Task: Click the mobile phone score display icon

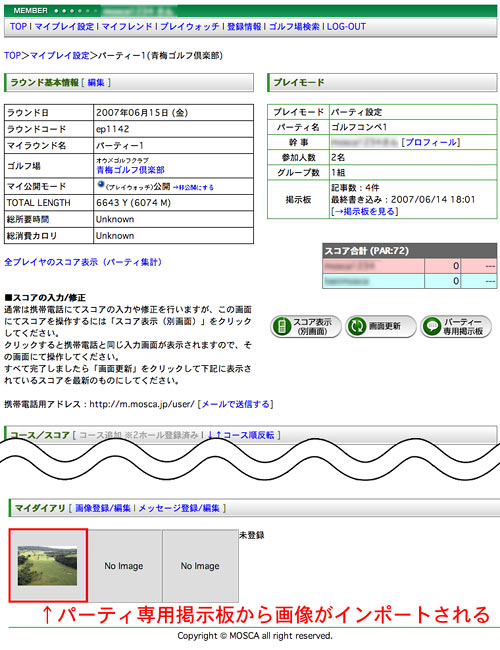Action: tap(282, 327)
